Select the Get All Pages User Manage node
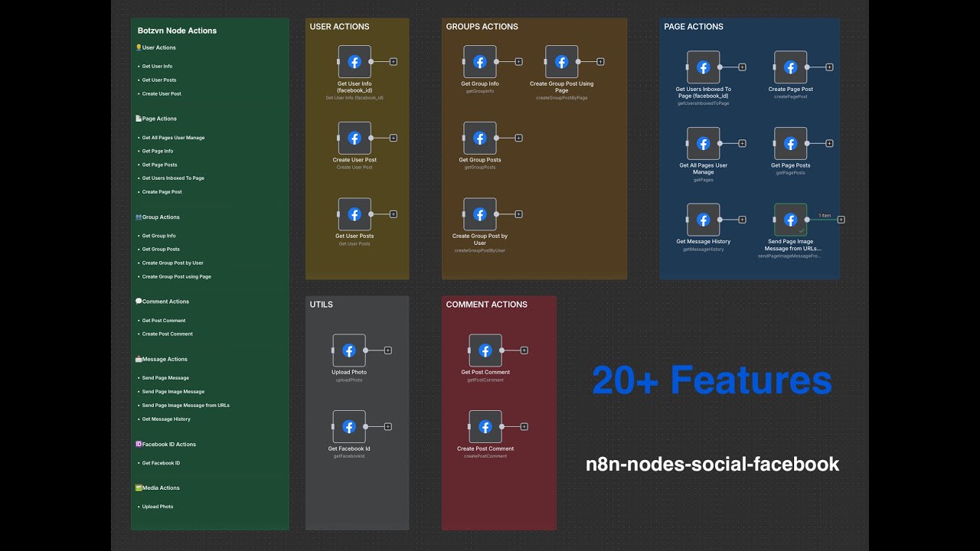 (x=704, y=143)
